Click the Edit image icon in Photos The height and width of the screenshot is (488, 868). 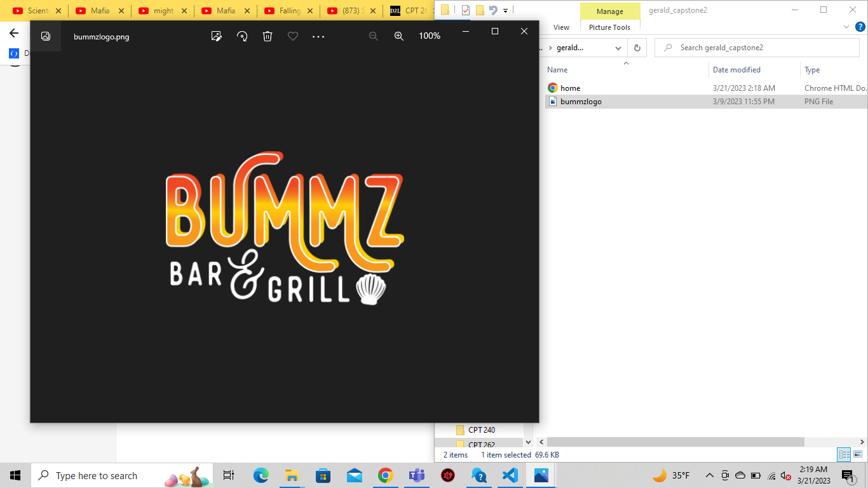tap(217, 36)
